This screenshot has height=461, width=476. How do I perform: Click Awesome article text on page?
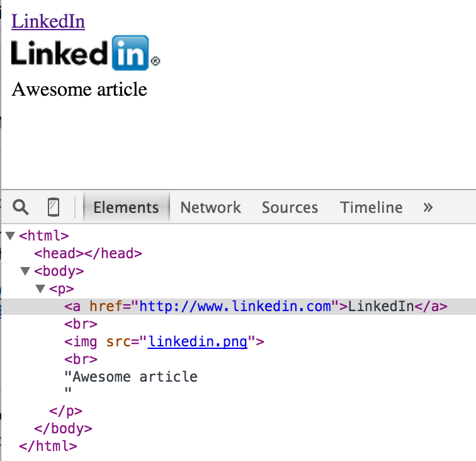coord(79,89)
